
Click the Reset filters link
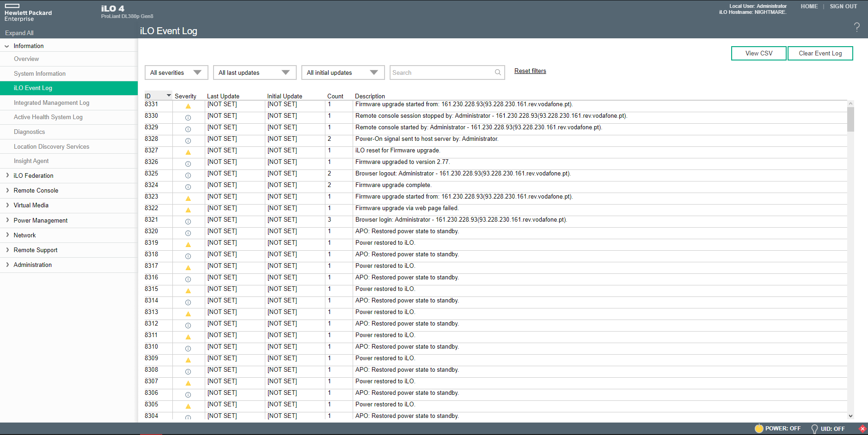[530, 71]
